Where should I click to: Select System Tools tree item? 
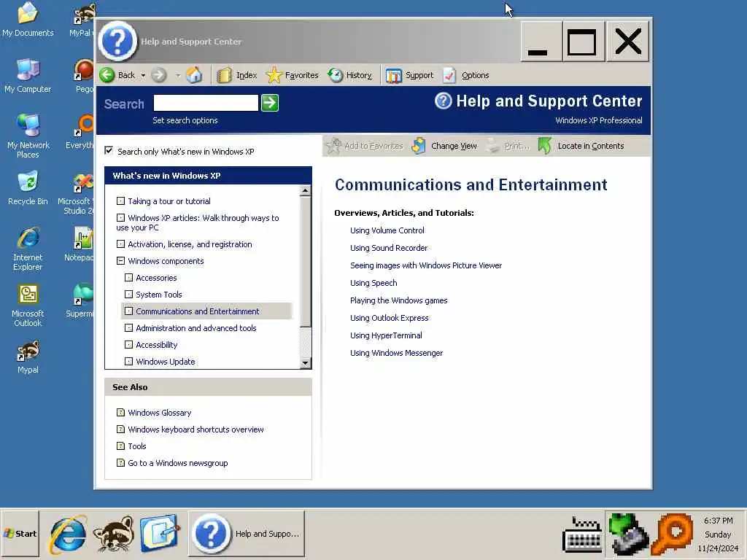pos(158,295)
